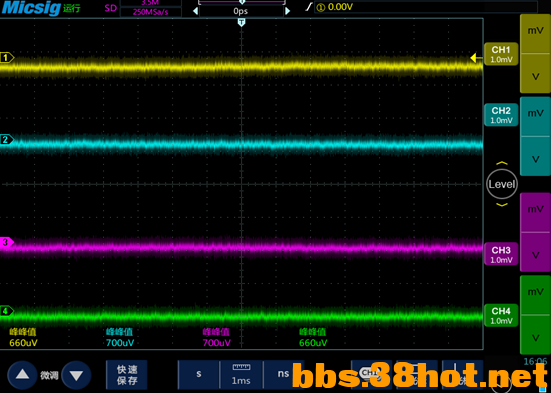
Task: Increase timebase toward seconds with s
Action: (x=199, y=375)
